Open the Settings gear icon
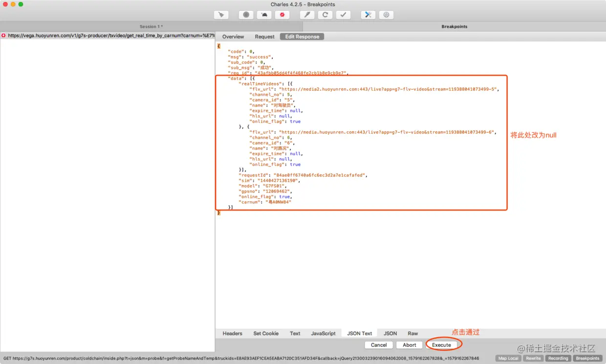Screen dimensions: 606x364 coord(386,15)
